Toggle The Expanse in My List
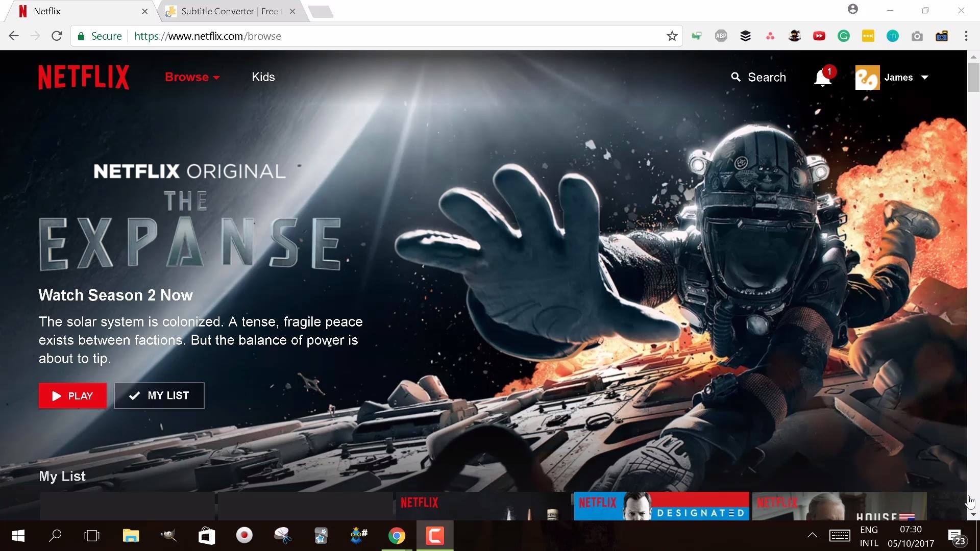The height and width of the screenshot is (551, 980). point(159,396)
